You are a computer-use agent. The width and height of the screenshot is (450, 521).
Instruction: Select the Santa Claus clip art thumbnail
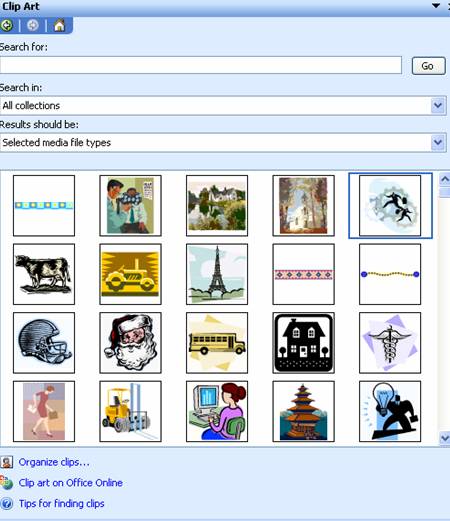pyautogui.click(x=130, y=343)
